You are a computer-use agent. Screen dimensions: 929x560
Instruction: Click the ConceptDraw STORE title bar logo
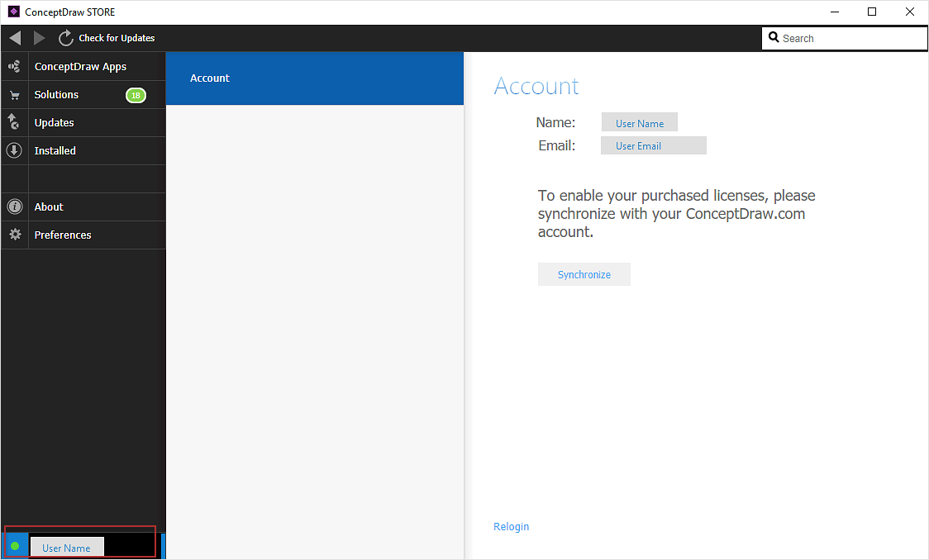13,12
